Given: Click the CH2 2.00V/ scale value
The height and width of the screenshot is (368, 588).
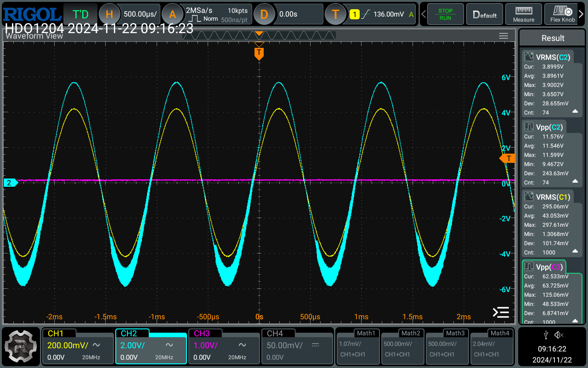Looking at the screenshot, I should click(x=133, y=345).
